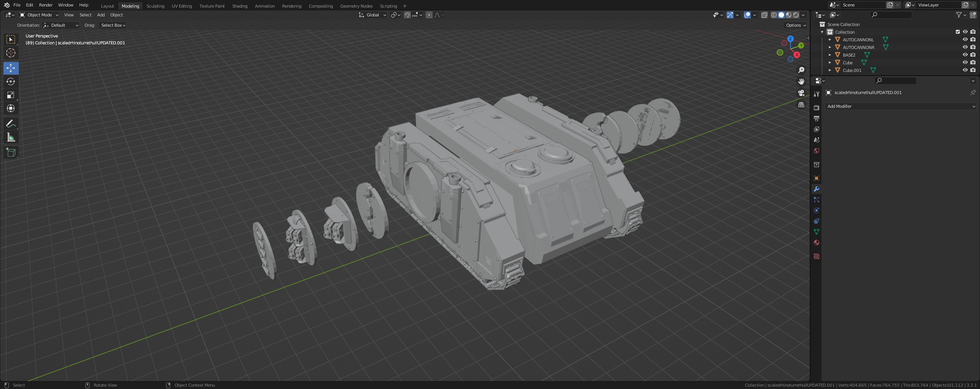Hide AUTOCANNONR in viewport via eye icon
This screenshot has height=389, width=980.
click(x=965, y=47)
